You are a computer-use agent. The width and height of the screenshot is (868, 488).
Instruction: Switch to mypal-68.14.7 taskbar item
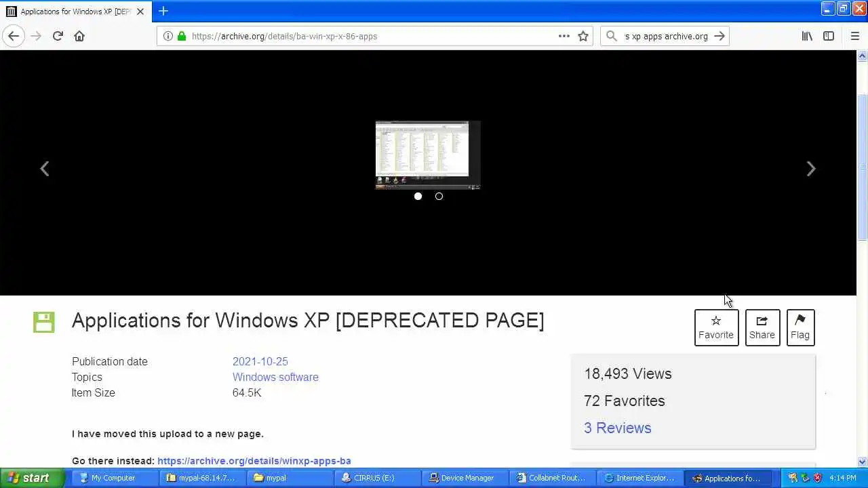click(x=202, y=478)
